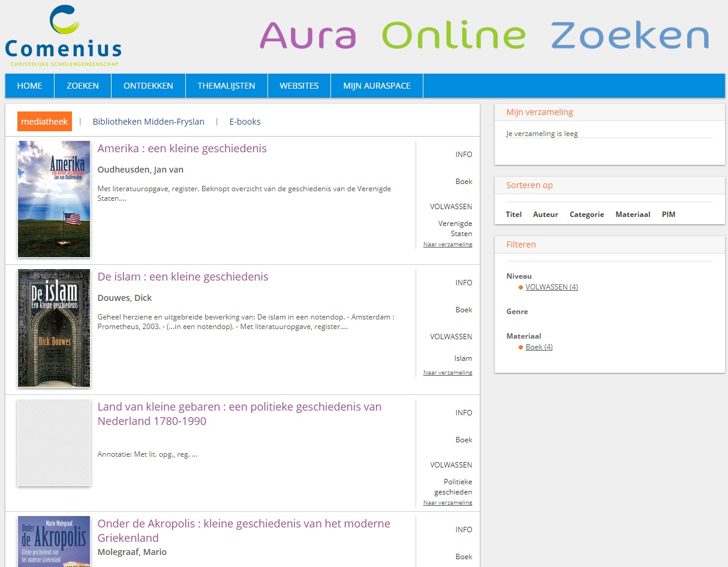The image size is (728, 567).
Task: Click the blank cover for Land van kleine gebaren
Action: pos(54,443)
